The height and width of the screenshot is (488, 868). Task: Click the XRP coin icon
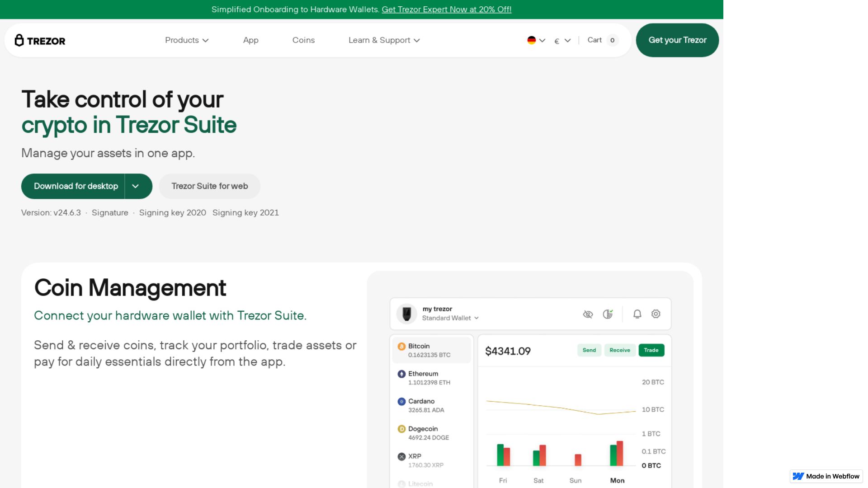(401, 457)
